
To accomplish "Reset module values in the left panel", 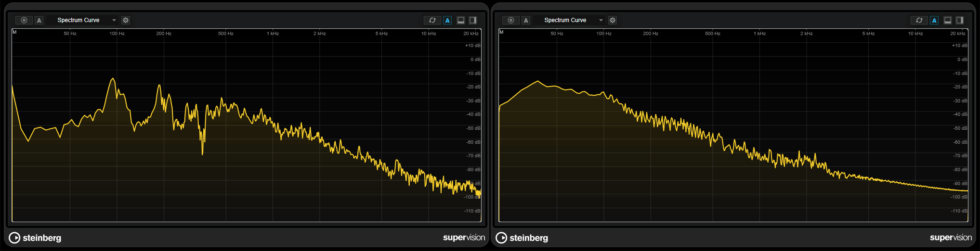I will (432, 20).
